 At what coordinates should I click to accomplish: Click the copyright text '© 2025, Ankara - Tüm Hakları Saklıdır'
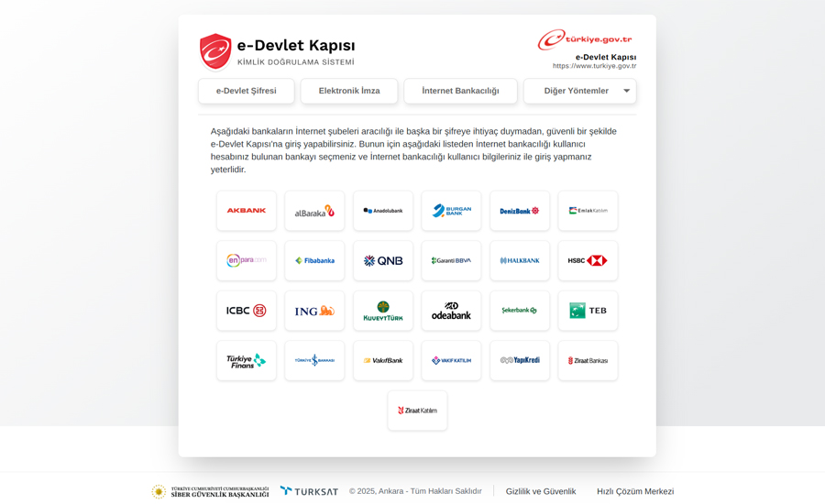[415, 491]
